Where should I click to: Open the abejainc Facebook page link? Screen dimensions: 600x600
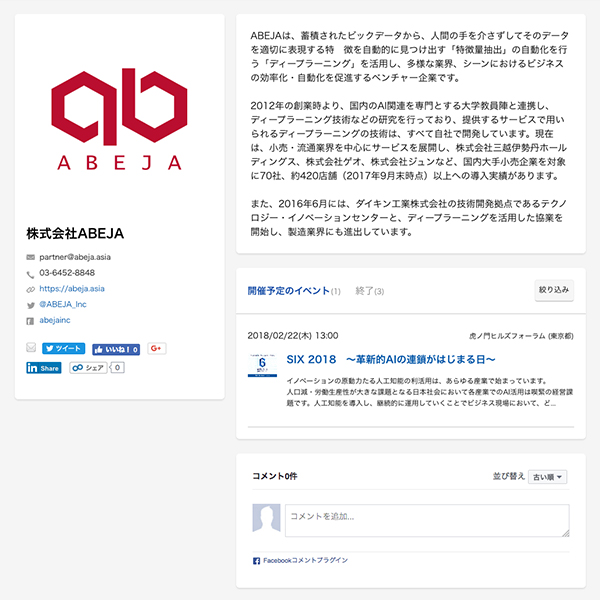coord(54,320)
